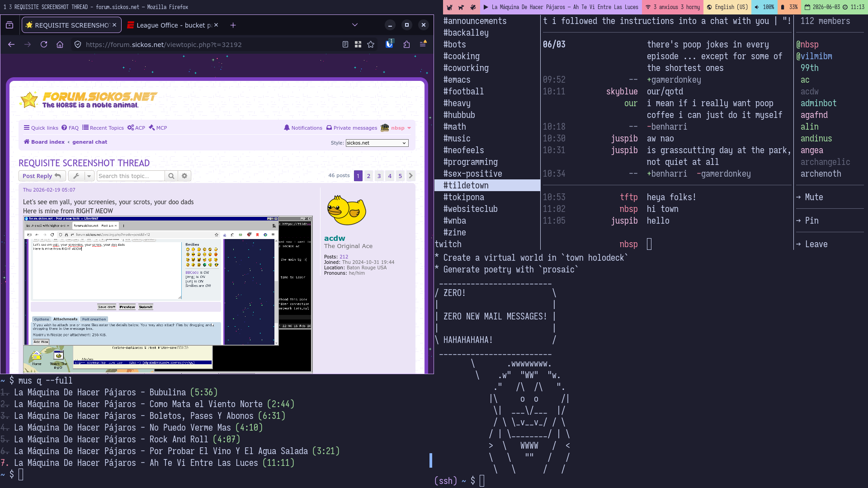Select the second workspace icon in status bar
868x488 pixels.
click(x=461, y=7)
